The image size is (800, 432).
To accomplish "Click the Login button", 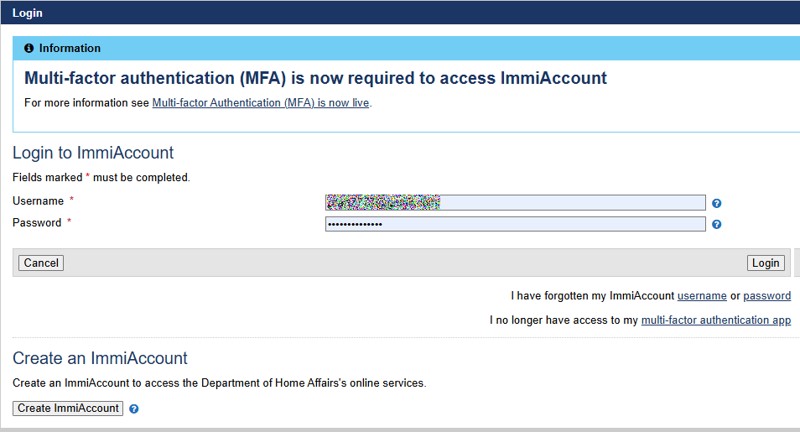I will [x=766, y=263].
